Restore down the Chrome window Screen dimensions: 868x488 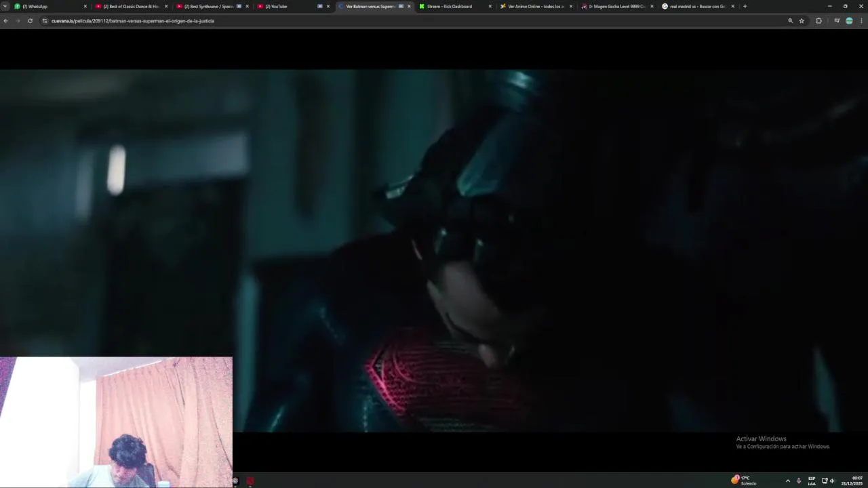(x=845, y=6)
